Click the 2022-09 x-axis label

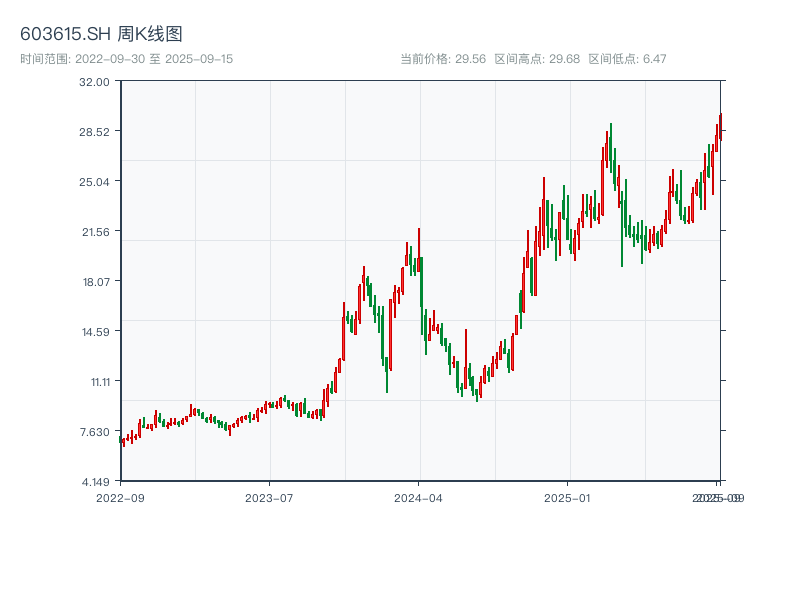click(x=120, y=498)
